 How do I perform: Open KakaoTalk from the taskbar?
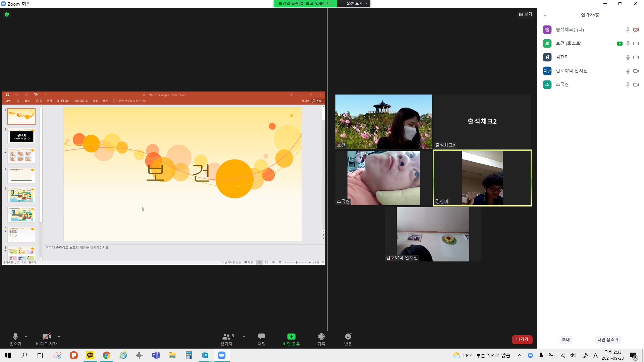click(90, 355)
